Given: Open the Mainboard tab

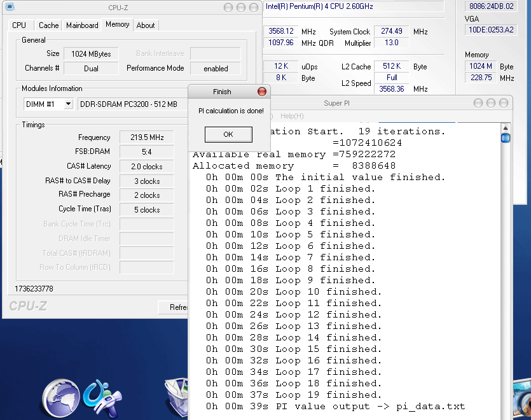Looking at the screenshot, I should (82, 25).
